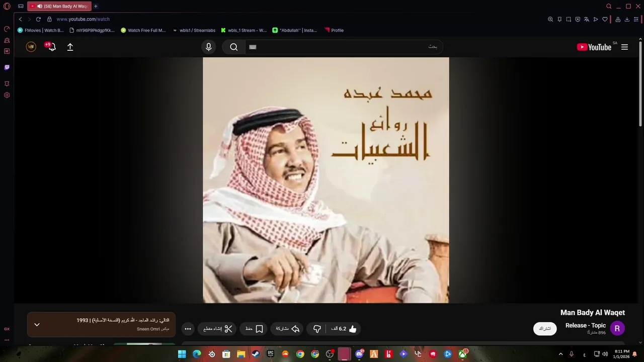
Task: Open the Windows Start button
Action: coord(182,354)
